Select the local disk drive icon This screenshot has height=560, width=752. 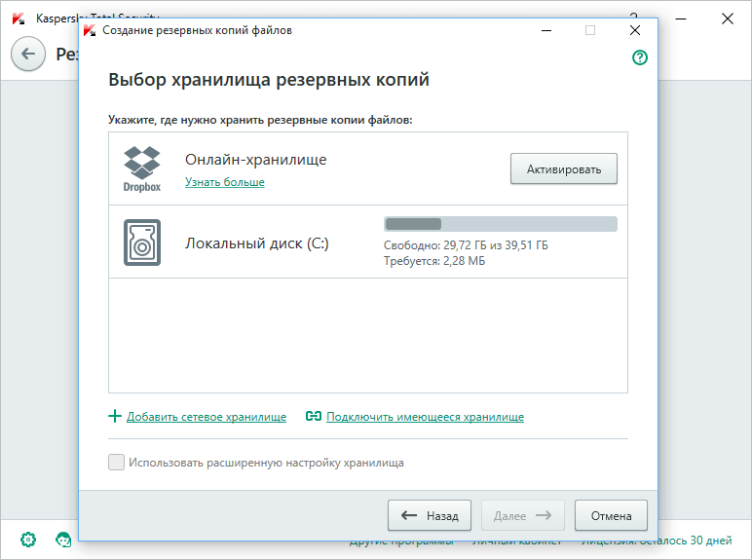click(x=142, y=243)
